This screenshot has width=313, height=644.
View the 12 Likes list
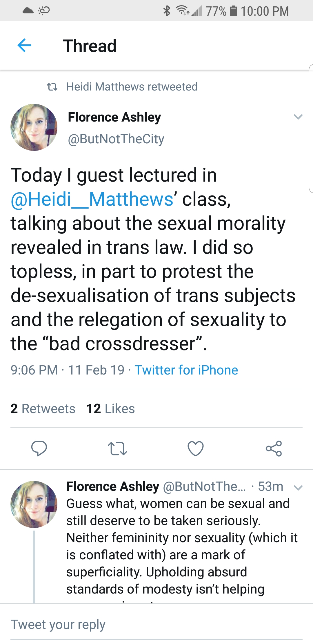click(x=111, y=409)
